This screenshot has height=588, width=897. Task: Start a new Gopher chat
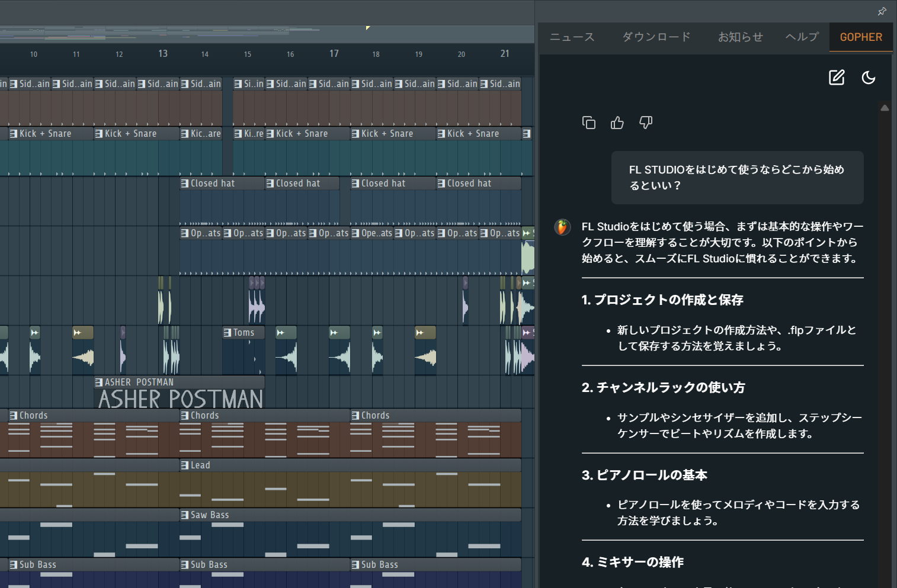(836, 78)
